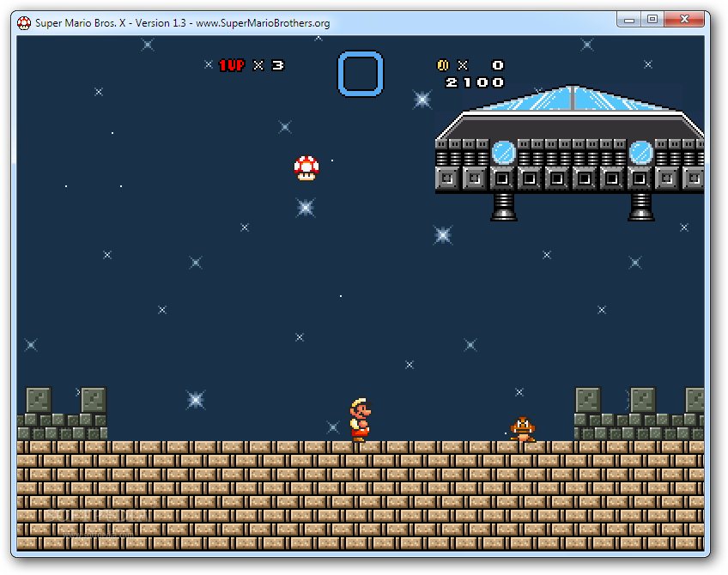The image size is (728, 575).
Task: Click the airship's right landing leg
Action: point(640,207)
